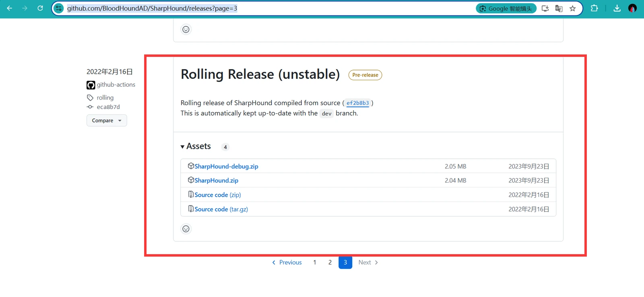644x297 pixels.
Task: Open the translate page icon
Action: coord(559,8)
